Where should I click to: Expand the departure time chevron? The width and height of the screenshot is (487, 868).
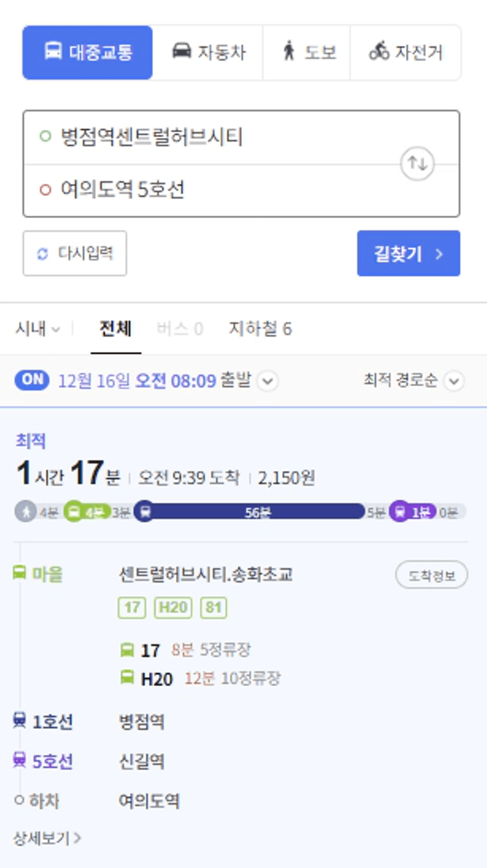[x=267, y=381]
